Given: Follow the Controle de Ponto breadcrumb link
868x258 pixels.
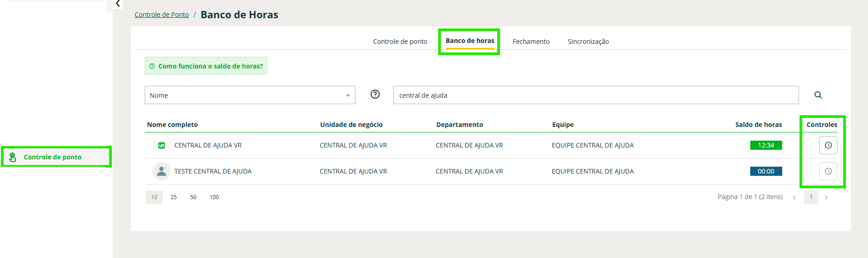Looking at the screenshot, I should [162, 15].
